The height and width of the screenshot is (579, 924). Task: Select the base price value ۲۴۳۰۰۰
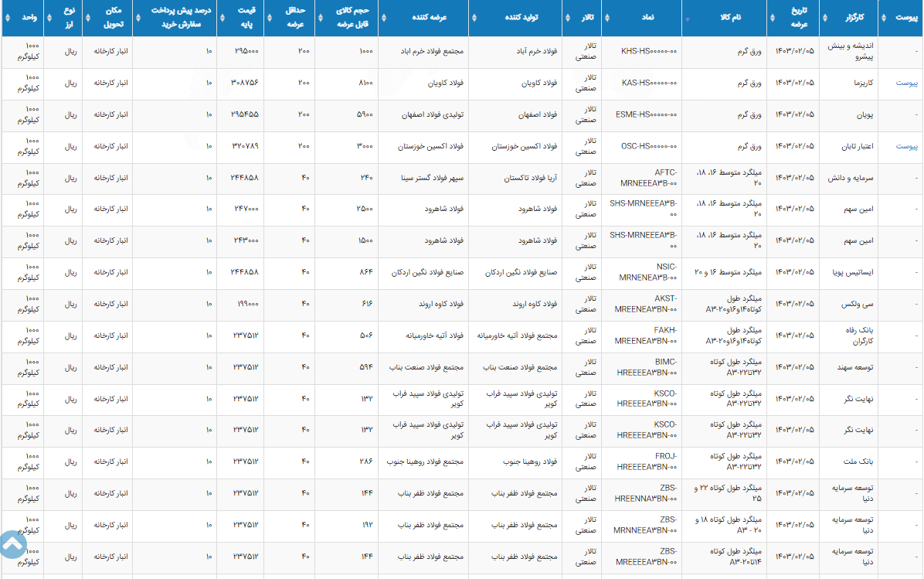pyautogui.click(x=246, y=240)
